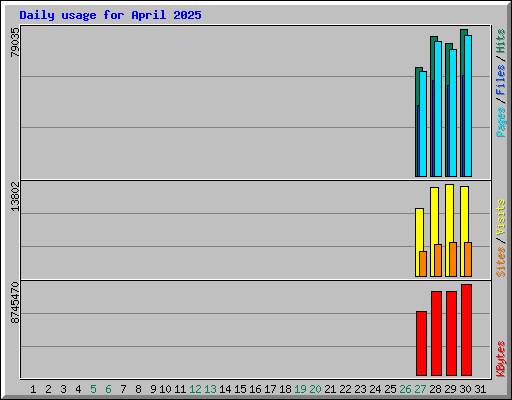Click day 28 on the x-axis
The image size is (512, 400).
tap(435, 389)
